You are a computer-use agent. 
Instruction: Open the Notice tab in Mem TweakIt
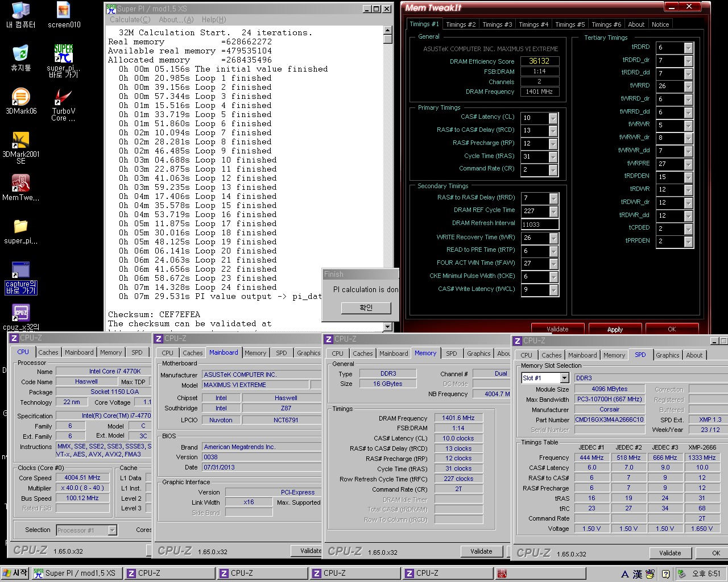click(660, 24)
